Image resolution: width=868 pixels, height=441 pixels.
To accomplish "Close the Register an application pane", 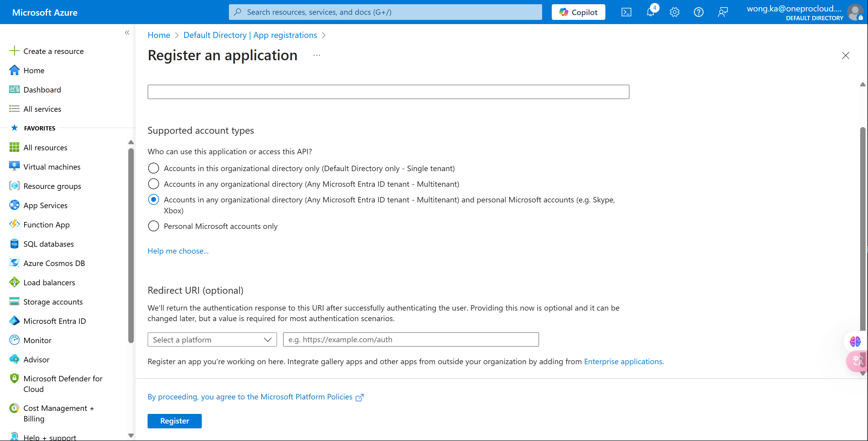I will (845, 55).
